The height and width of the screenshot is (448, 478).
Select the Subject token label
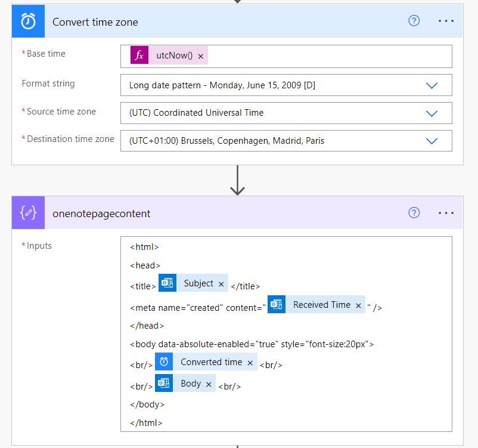(x=198, y=283)
